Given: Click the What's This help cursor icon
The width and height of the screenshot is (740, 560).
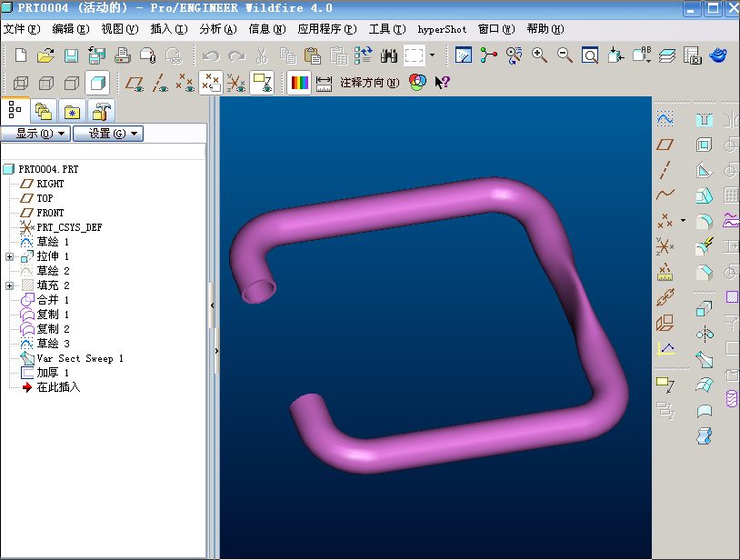Looking at the screenshot, I should coord(442,82).
